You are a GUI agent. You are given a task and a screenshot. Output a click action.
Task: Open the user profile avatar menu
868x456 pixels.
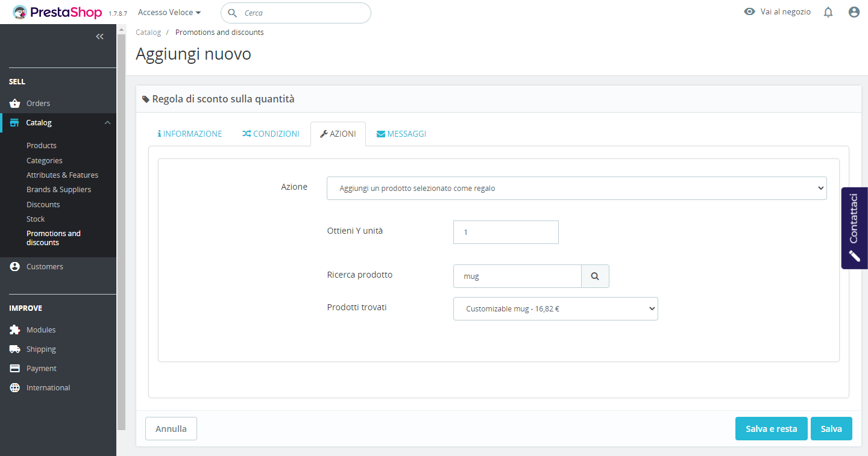pos(854,12)
